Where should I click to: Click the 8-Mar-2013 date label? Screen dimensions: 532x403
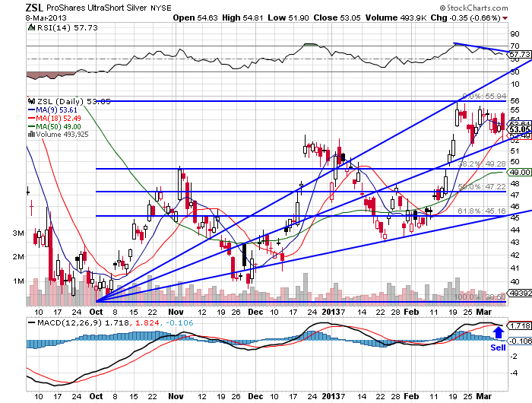pos(46,17)
